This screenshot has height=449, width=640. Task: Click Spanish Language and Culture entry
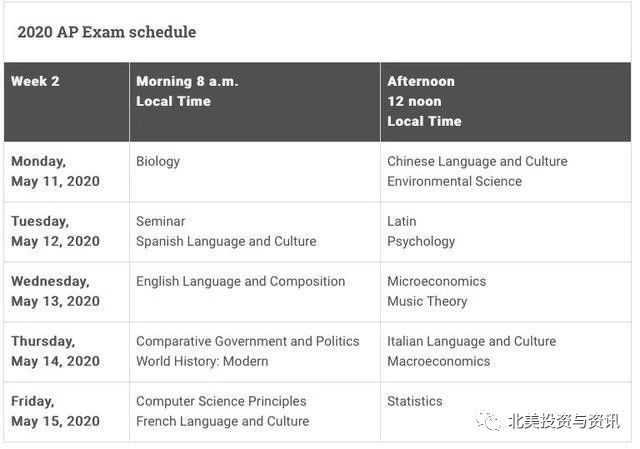226,242
